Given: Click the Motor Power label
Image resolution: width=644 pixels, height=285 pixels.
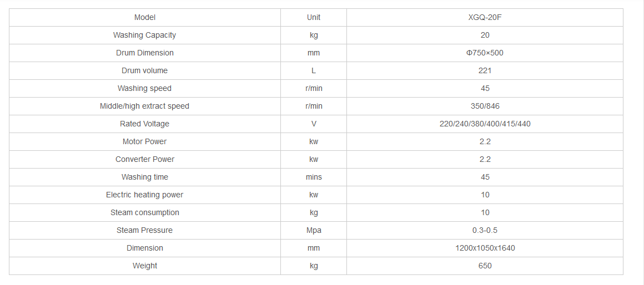Looking at the screenshot, I should (x=144, y=141).
